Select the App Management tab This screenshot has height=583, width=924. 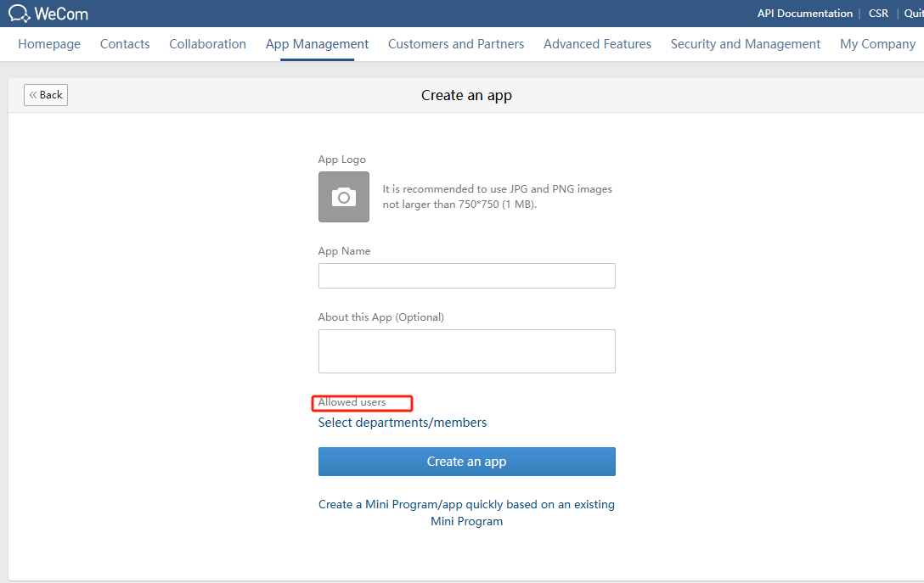[317, 44]
